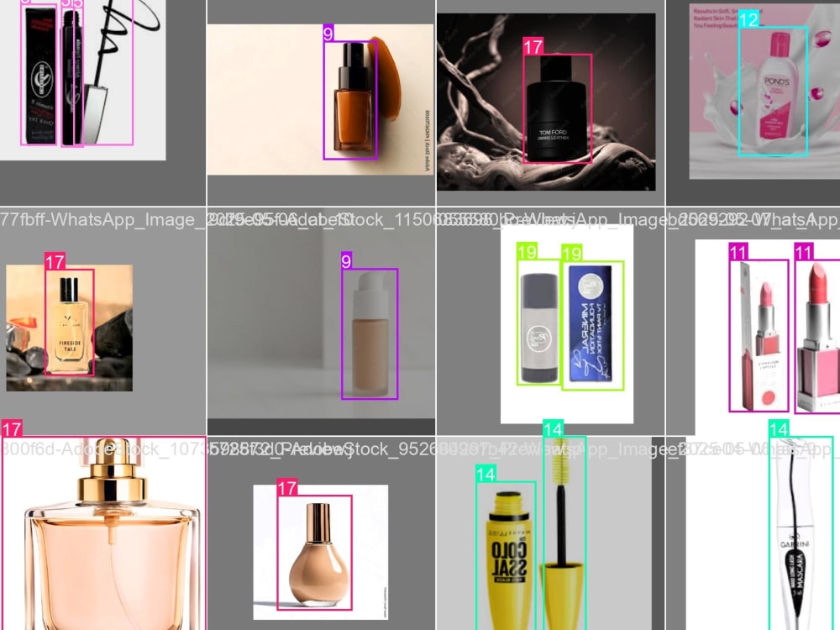This screenshot has width=840, height=630.
Task: Click label 17 above teardrop foundation bottle
Action: (x=287, y=487)
